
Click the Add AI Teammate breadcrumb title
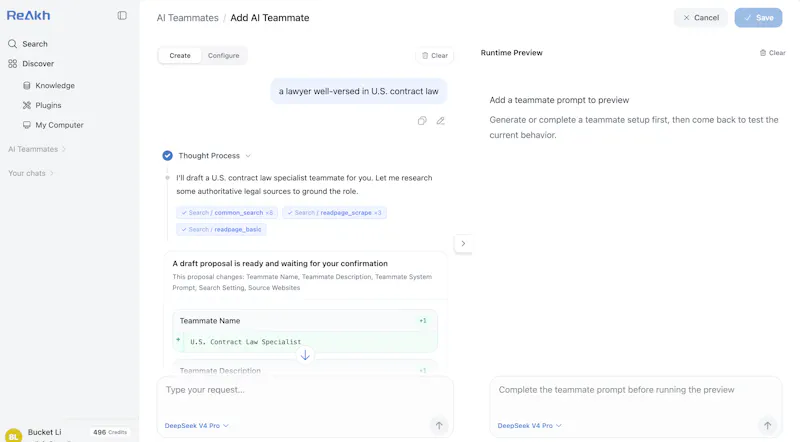(x=270, y=18)
